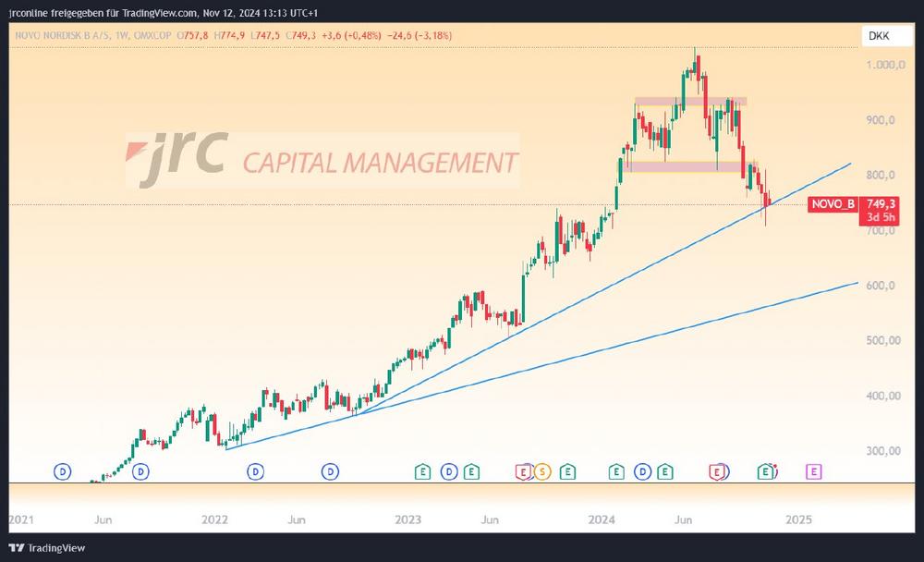Click the dividend marker right after Jun 2021
Image resolution: width=924 pixels, height=562 pixels.
tap(140, 471)
